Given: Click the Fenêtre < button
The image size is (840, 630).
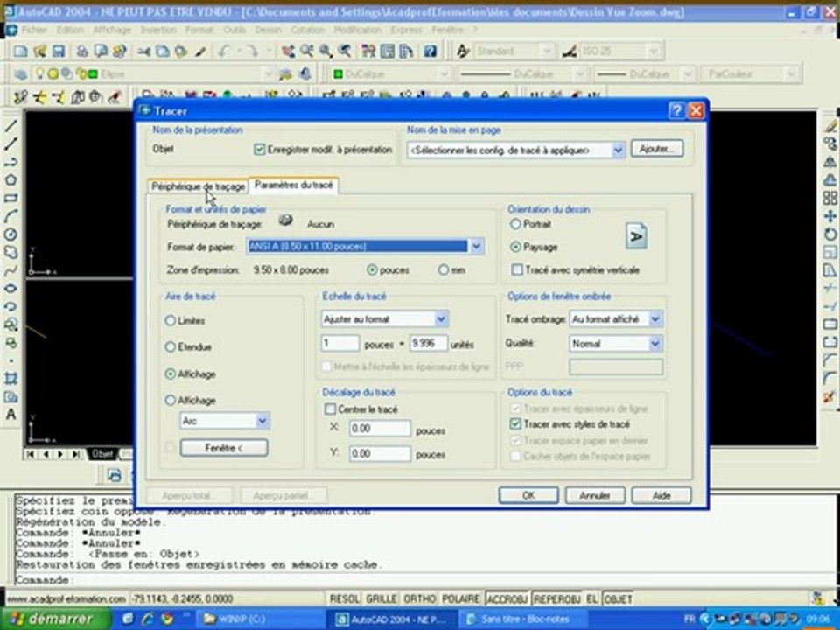Looking at the screenshot, I should click(x=224, y=448).
